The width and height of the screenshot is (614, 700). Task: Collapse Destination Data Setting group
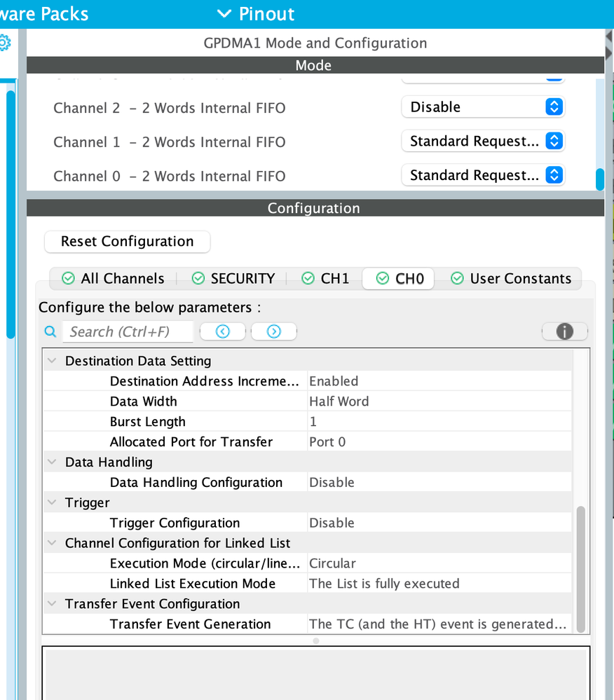(53, 361)
